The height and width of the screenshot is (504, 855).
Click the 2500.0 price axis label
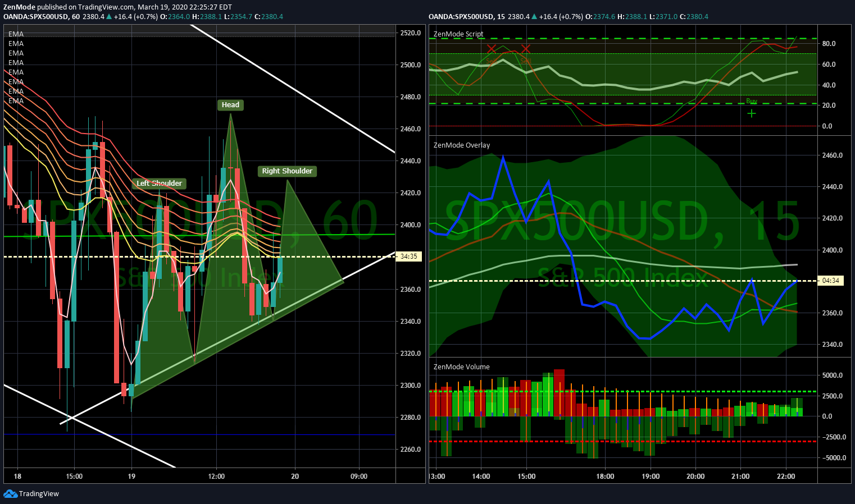pos(410,65)
